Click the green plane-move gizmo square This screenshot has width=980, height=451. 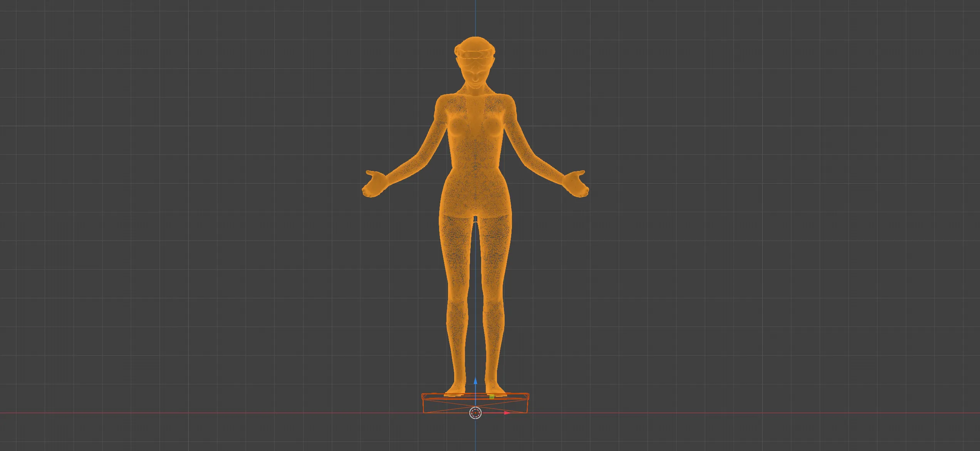coord(492,396)
